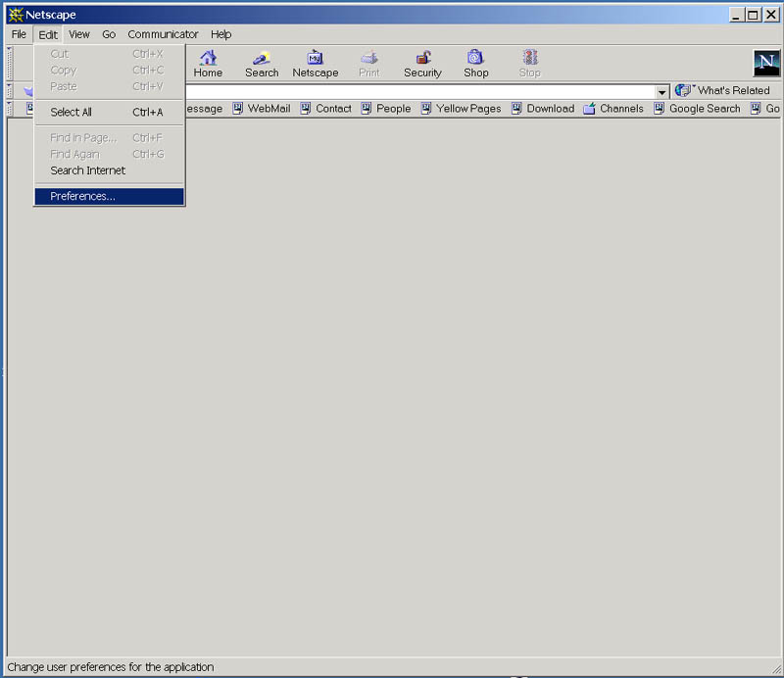Minimize the Netscape window
Image resolution: width=784 pixels, height=678 pixels.
point(736,15)
